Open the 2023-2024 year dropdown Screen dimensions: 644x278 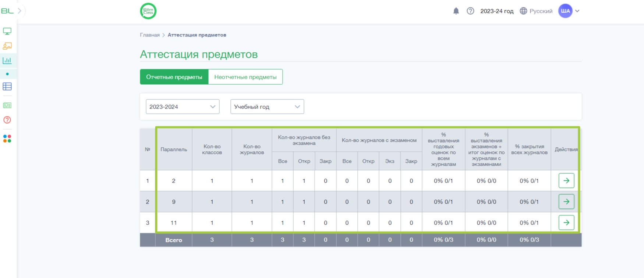[x=183, y=107]
